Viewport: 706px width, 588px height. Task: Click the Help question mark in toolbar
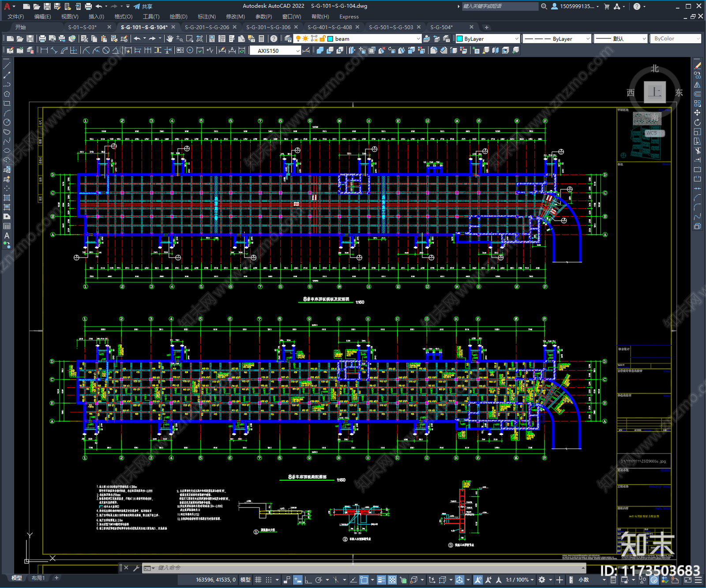point(274,39)
